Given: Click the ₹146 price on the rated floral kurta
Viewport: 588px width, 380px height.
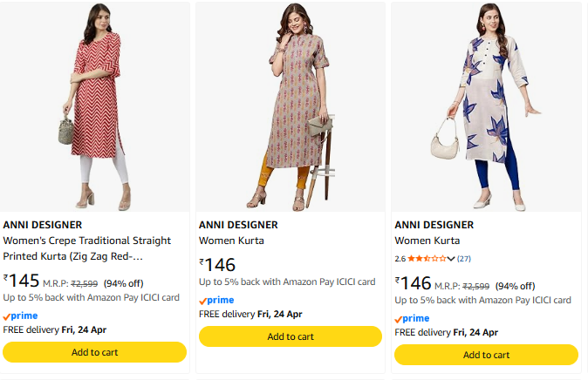Looking at the screenshot, I should pyautogui.click(x=414, y=283).
